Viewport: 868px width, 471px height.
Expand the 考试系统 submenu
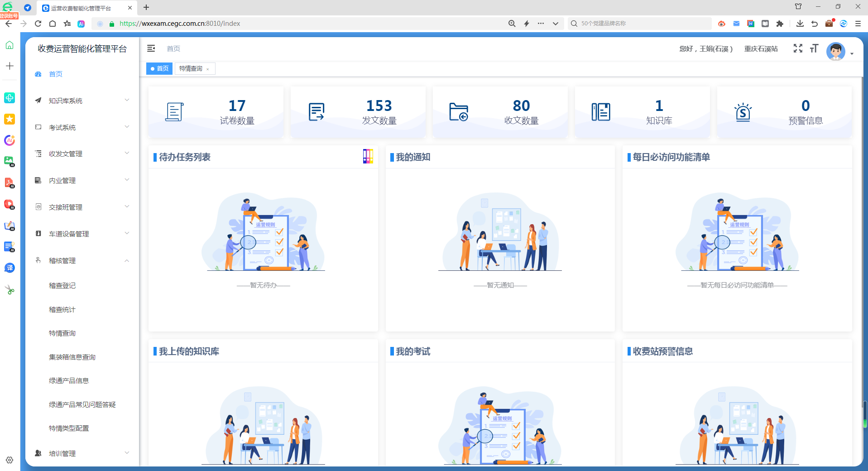82,127
